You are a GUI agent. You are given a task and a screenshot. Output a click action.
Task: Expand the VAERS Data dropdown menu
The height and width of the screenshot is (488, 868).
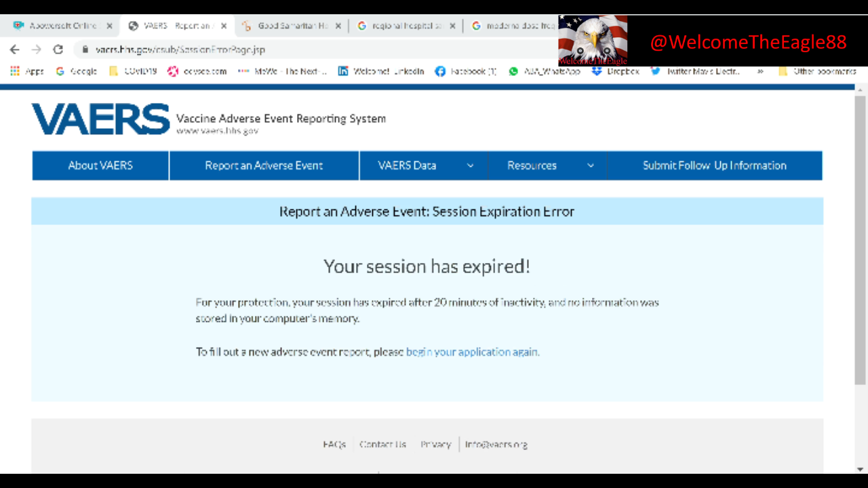tap(424, 165)
